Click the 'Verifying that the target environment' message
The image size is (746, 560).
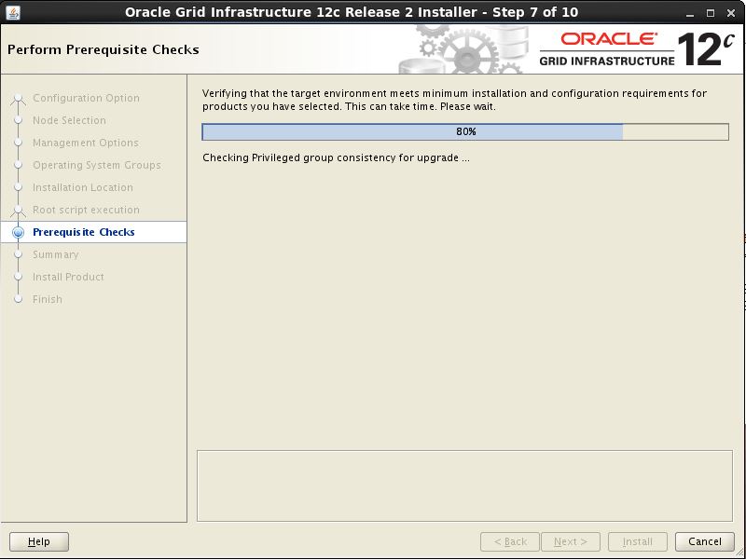tap(454, 100)
